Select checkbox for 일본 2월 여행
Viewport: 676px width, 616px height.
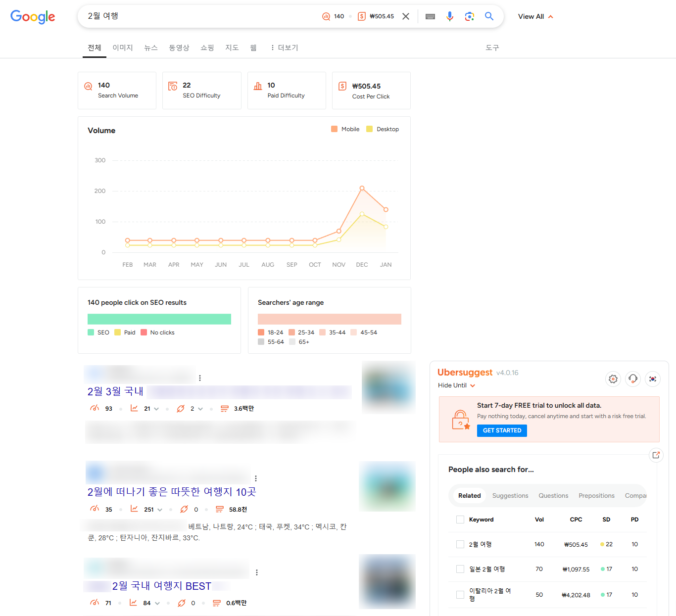pyautogui.click(x=460, y=569)
